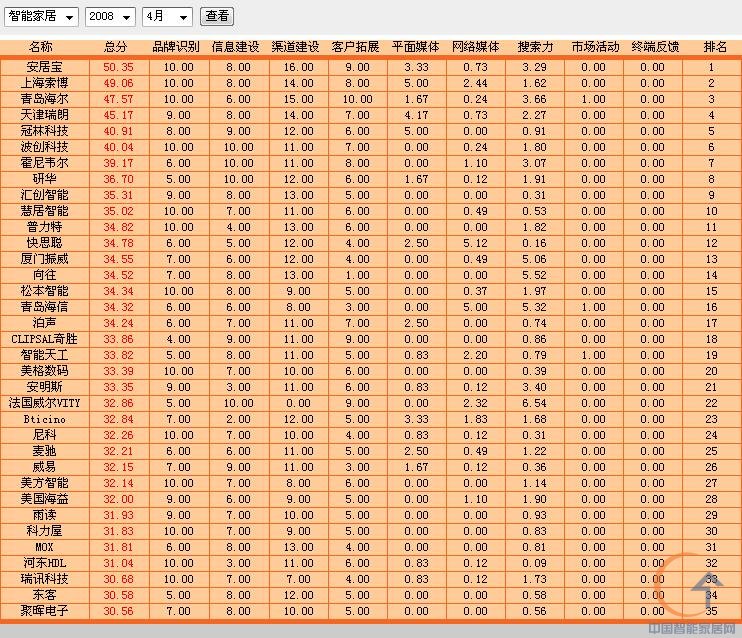Open the 安居宝 company entry
742x638 pixels.
pyautogui.click(x=44, y=67)
